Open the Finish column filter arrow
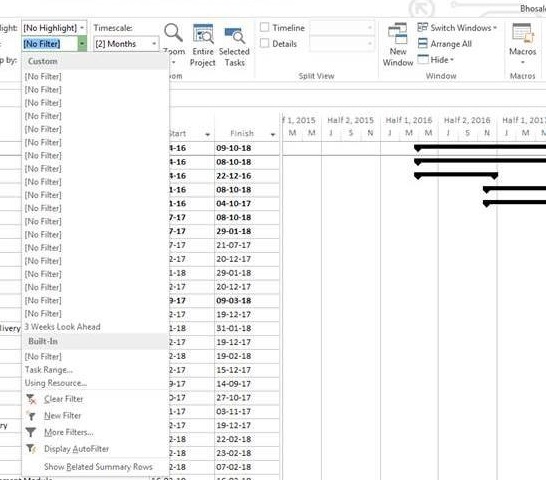 [273, 134]
